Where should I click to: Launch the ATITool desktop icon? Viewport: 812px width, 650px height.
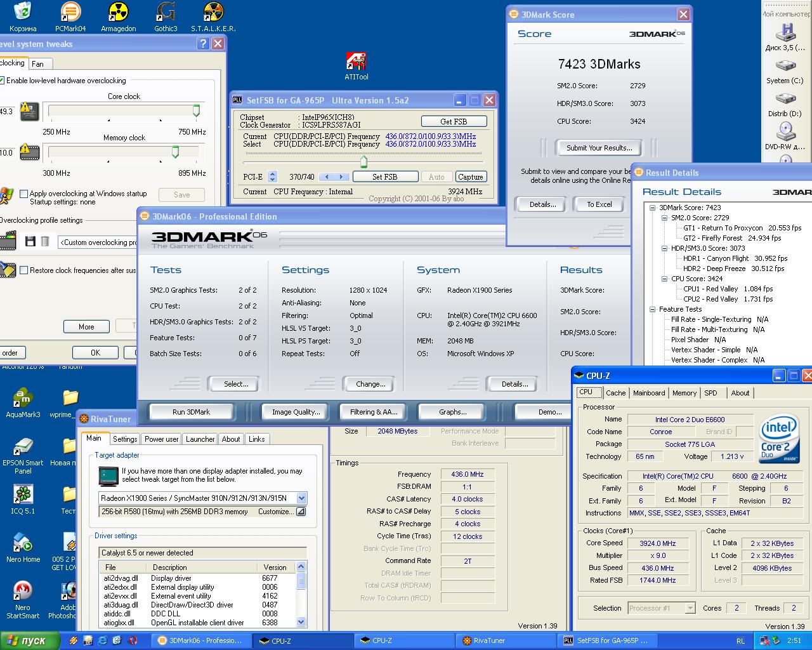pyautogui.click(x=356, y=66)
